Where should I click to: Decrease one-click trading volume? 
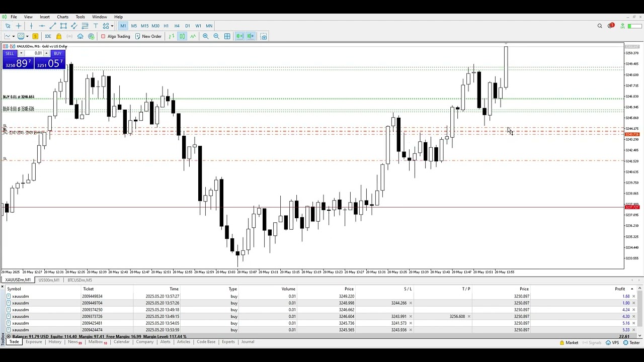click(21, 53)
